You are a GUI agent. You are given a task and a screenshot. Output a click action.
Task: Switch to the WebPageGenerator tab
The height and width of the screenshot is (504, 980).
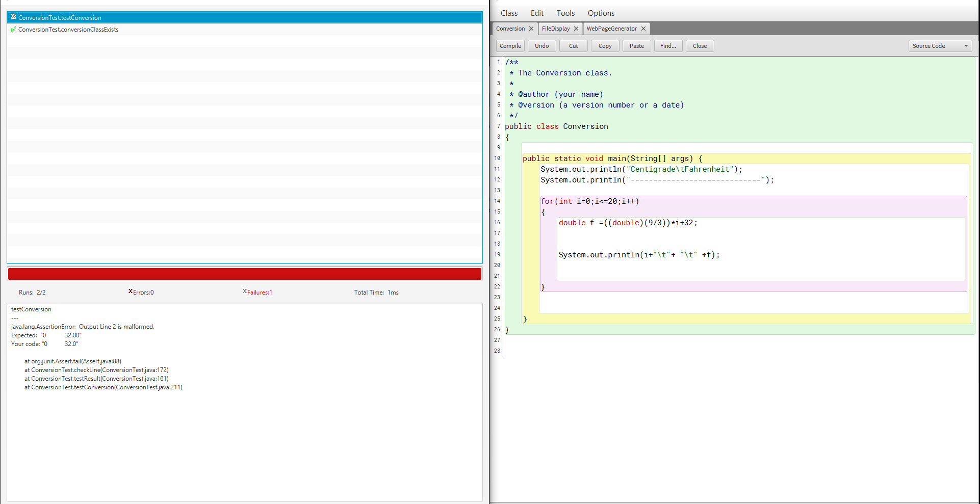pyautogui.click(x=611, y=29)
